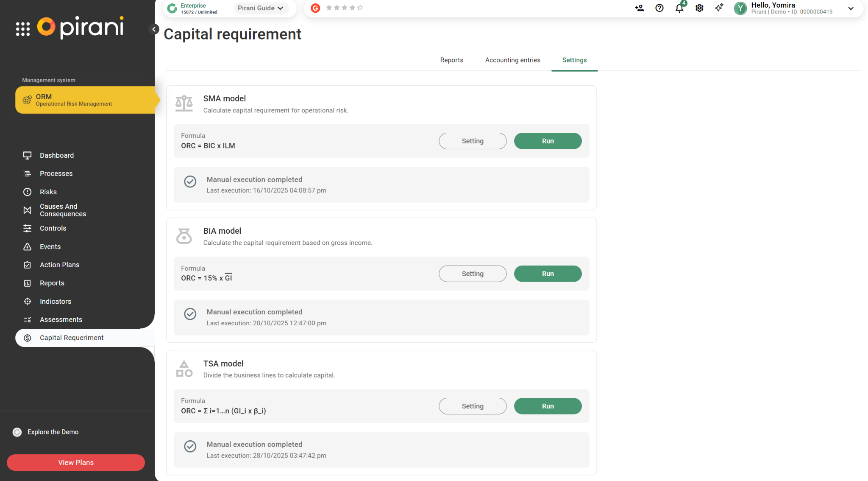The height and width of the screenshot is (481, 868).
Task: Open Indicators in the sidebar
Action: coord(56,301)
